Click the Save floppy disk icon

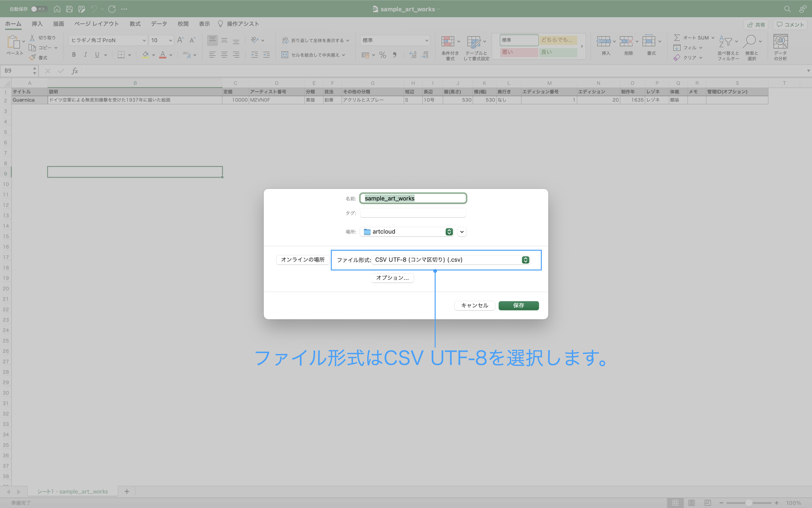(x=69, y=9)
